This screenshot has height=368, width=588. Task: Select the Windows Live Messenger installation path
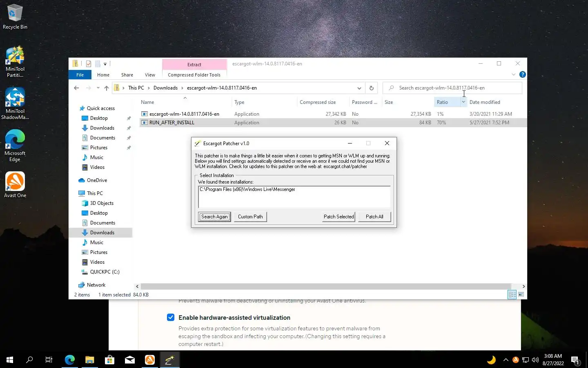(247, 189)
